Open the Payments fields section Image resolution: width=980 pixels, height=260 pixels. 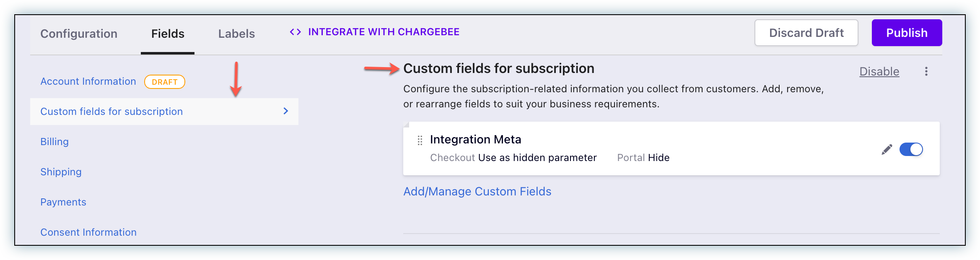63,202
